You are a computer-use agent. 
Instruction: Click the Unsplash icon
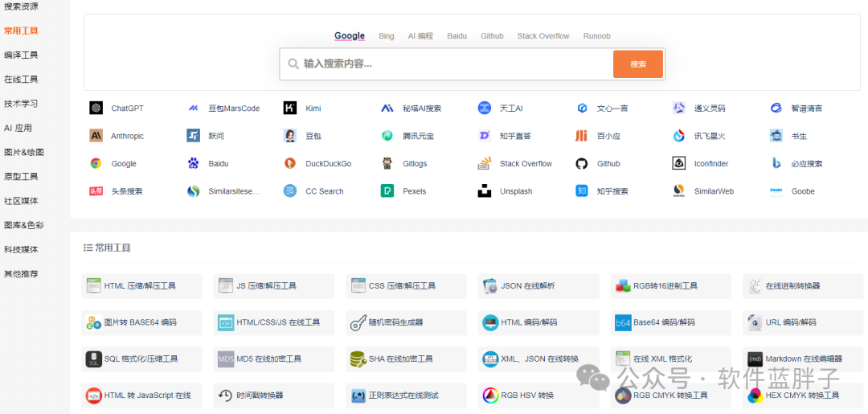click(x=485, y=191)
